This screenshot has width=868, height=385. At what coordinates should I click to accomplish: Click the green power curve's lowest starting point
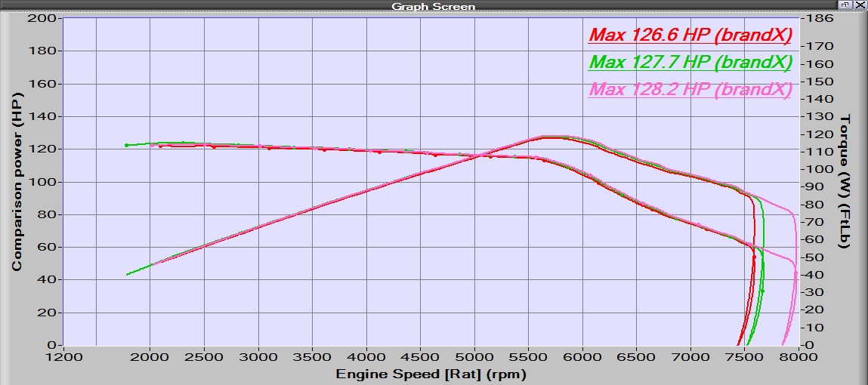point(127,274)
